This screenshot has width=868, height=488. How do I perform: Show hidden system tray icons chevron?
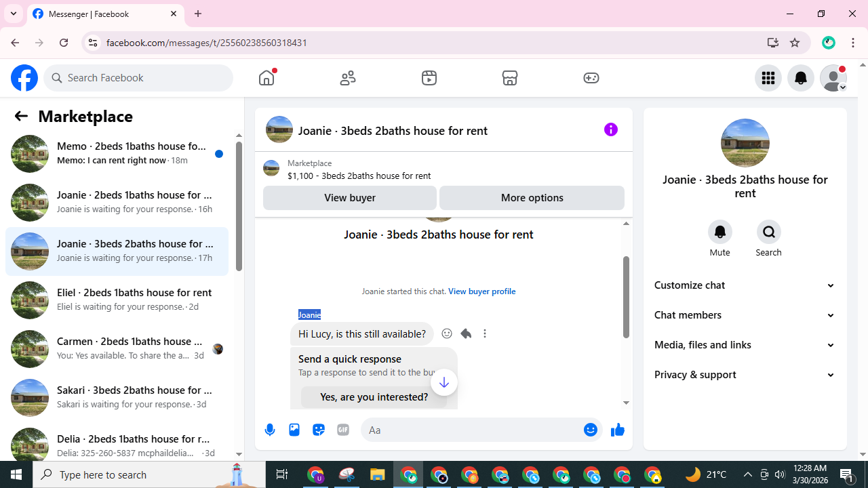point(747,474)
